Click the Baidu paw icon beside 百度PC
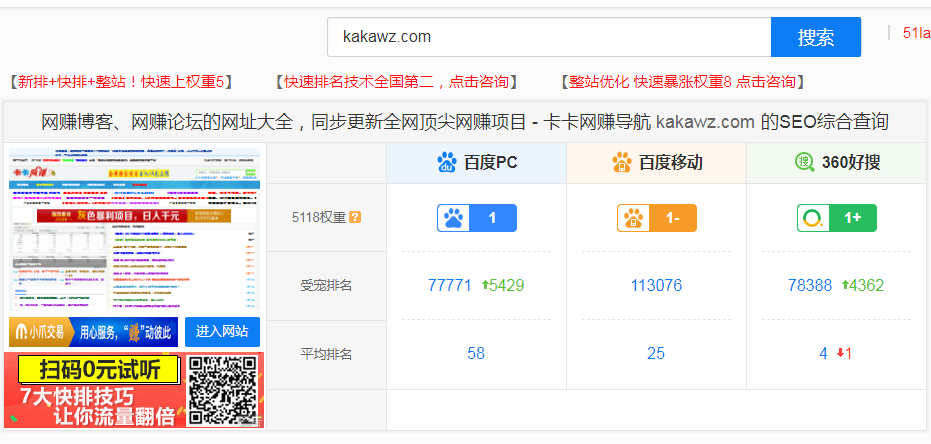This screenshot has width=931, height=444. (447, 162)
